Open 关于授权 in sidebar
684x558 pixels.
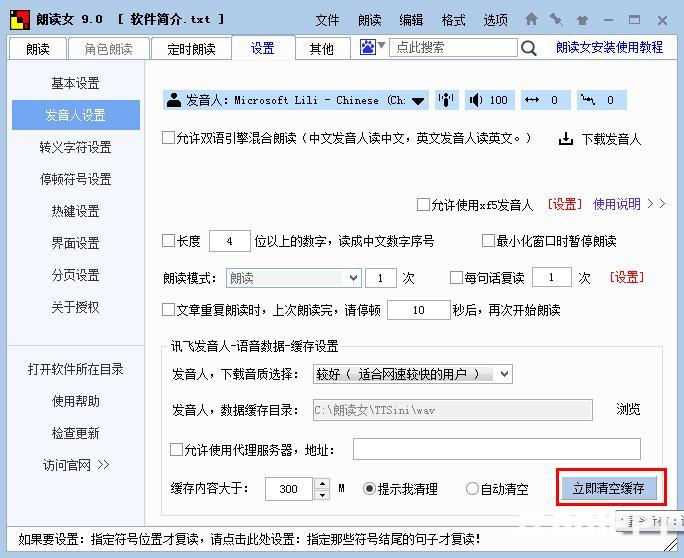click(x=75, y=307)
